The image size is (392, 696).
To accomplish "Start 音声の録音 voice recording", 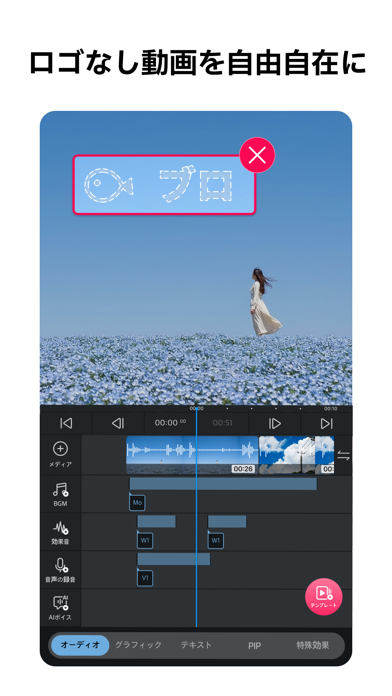I will (60, 570).
